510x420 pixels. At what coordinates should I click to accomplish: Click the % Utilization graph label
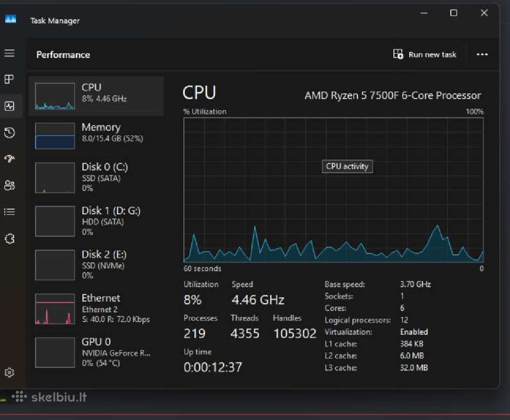pos(204,112)
